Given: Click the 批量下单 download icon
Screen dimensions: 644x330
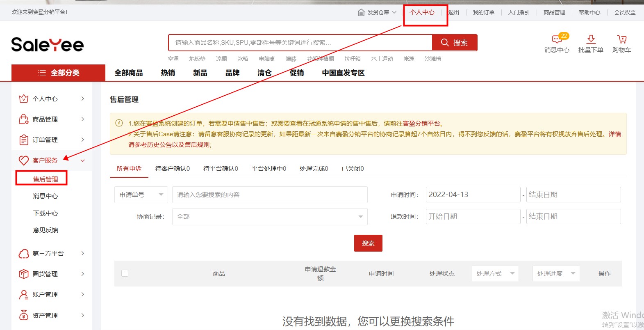Looking at the screenshot, I should tap(590, 39).
